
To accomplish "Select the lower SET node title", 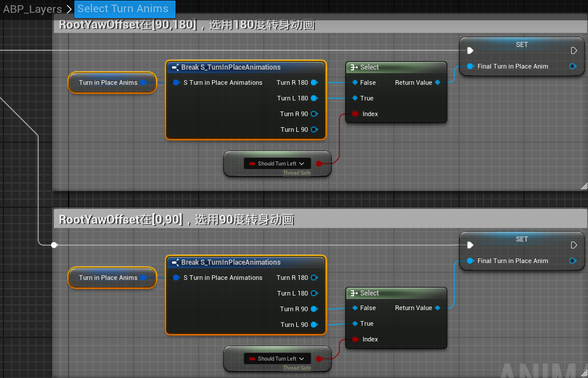I will click(x=522, y=239).
